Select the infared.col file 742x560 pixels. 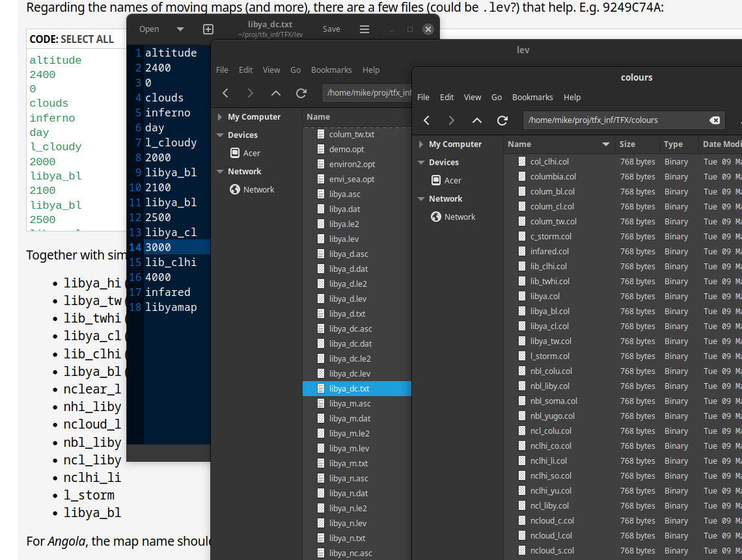pyautogui.click(x=549, y=251)
